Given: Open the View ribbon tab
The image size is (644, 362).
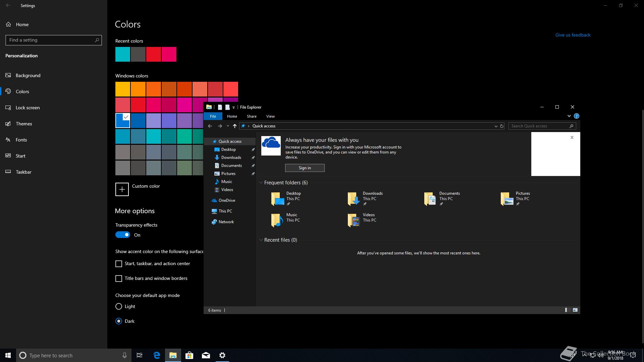Looking at the screenshot, I should pos(270,116).
